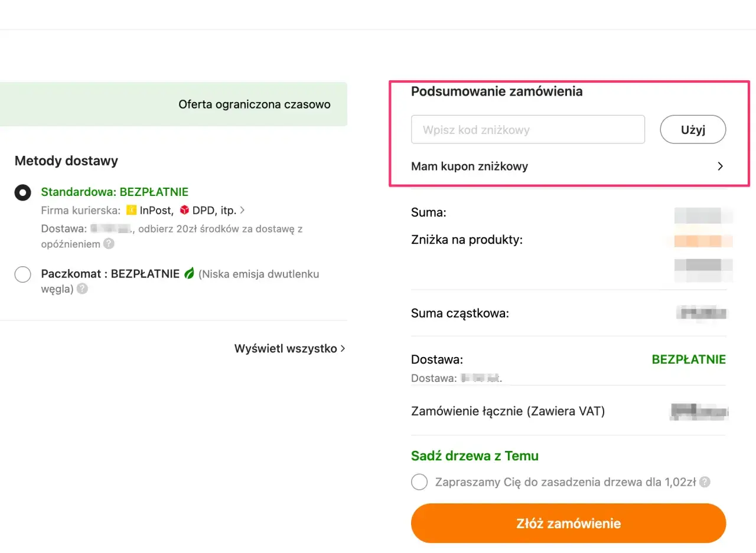Click the chevron next to Mam kupon zniżkowy
This screenshot has width=756, height=553.
[720, 166]
